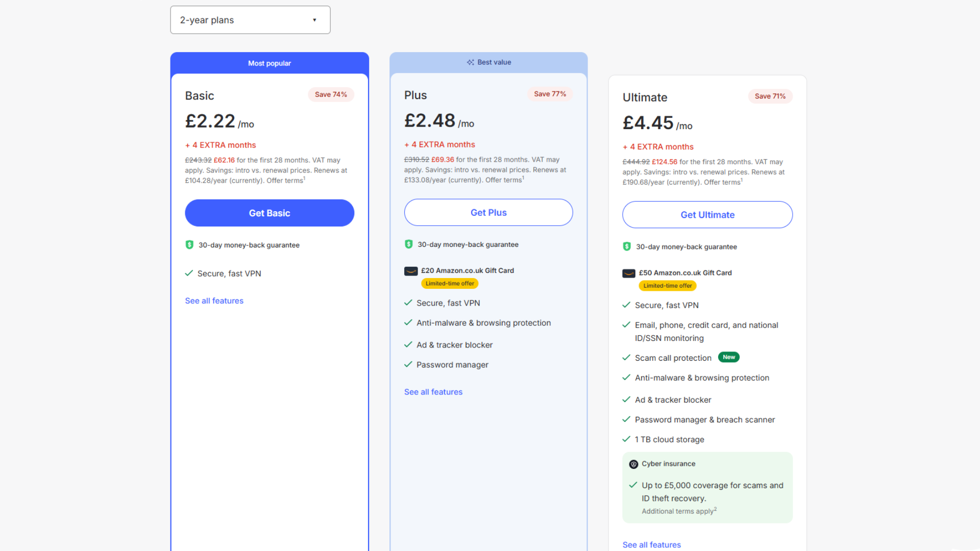Click the Get Ultimate button

707,214
